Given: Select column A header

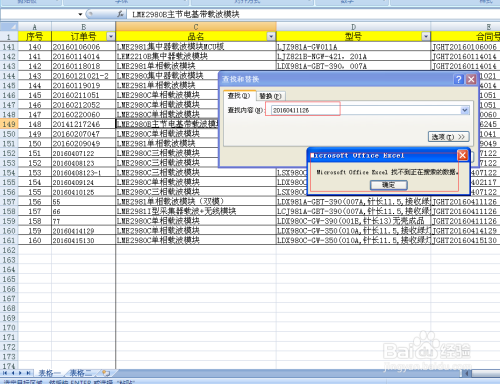Looking at the screenshot, I should [35, 27].
